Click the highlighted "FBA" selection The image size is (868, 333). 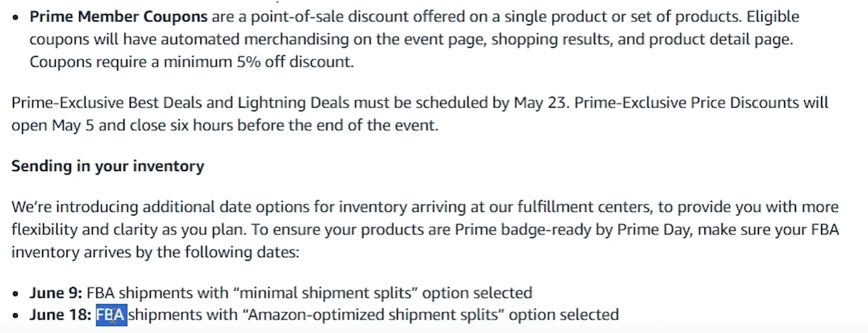point(111,314)
